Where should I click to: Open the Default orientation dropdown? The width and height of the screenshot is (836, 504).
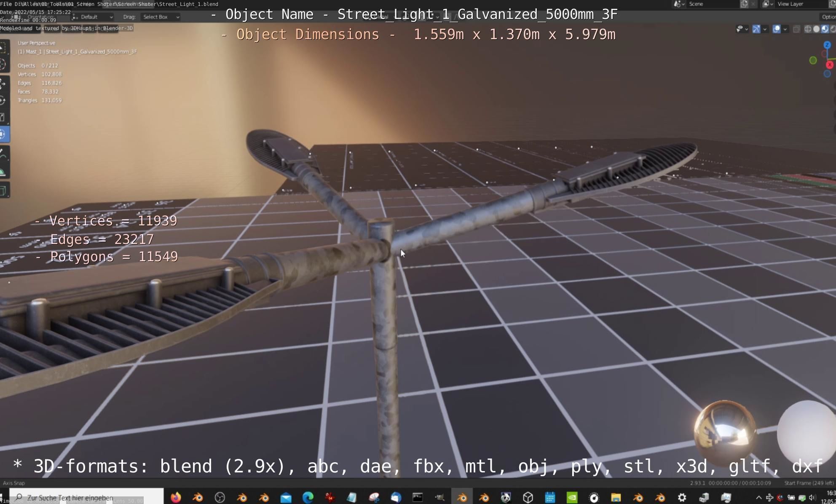click(x=92, y=17)
